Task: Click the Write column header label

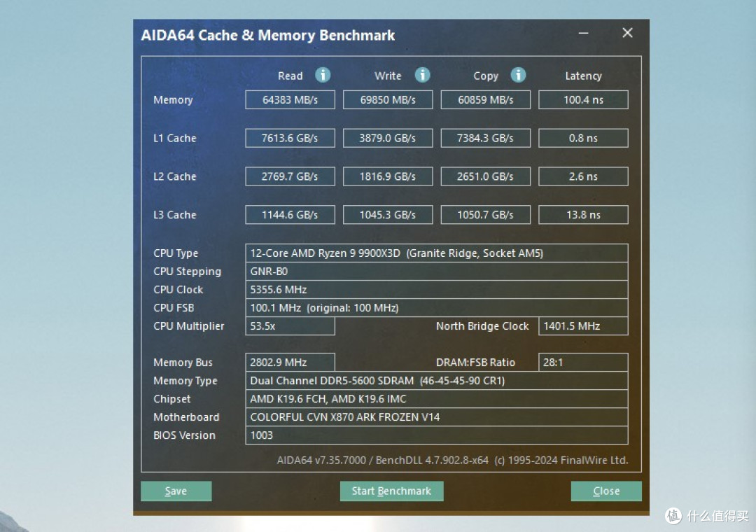Action: tap(388, 76)
